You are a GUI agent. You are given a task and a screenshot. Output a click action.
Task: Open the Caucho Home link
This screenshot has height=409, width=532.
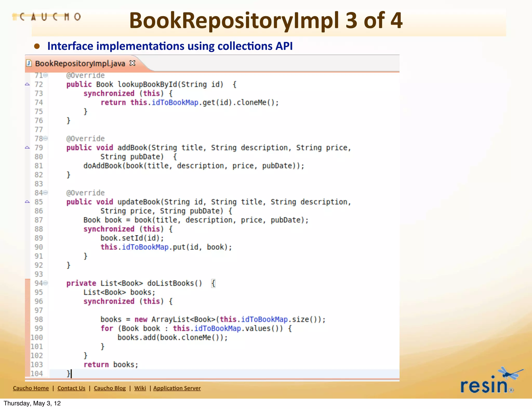coord(31,388)
